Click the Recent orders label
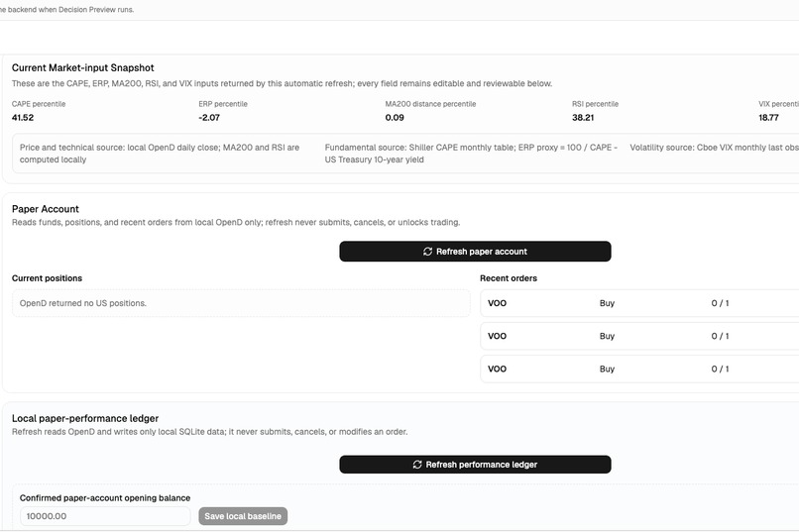This screenshot has width=799, height=532. coord(509,278)
